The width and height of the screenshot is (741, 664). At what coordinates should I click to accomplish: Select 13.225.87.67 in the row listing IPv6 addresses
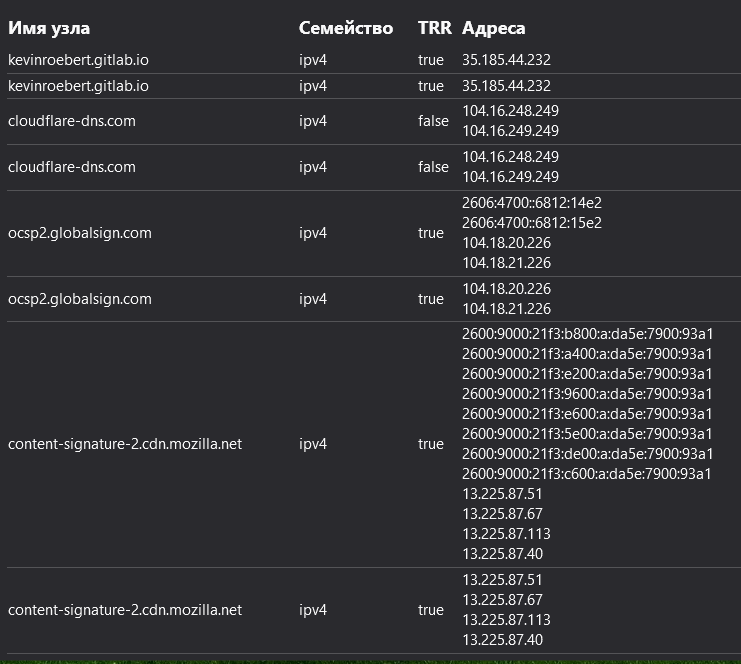tap(502, 514)
